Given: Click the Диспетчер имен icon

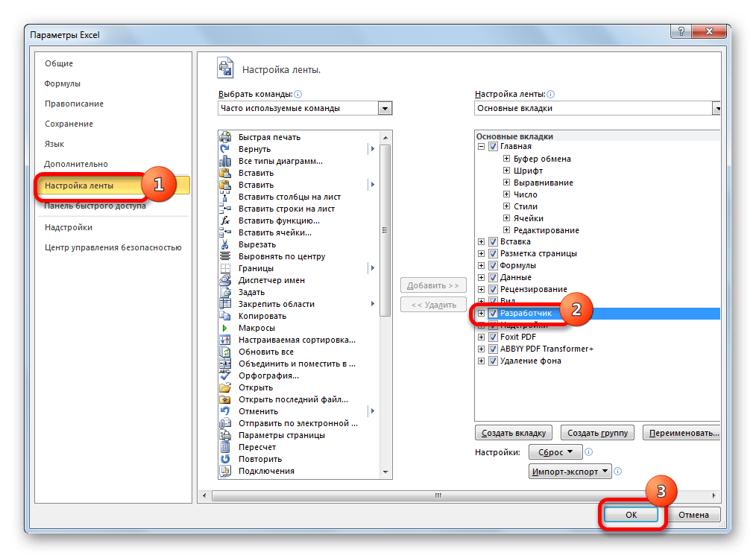Looking at the screenshot, I should tap(225, 280).
